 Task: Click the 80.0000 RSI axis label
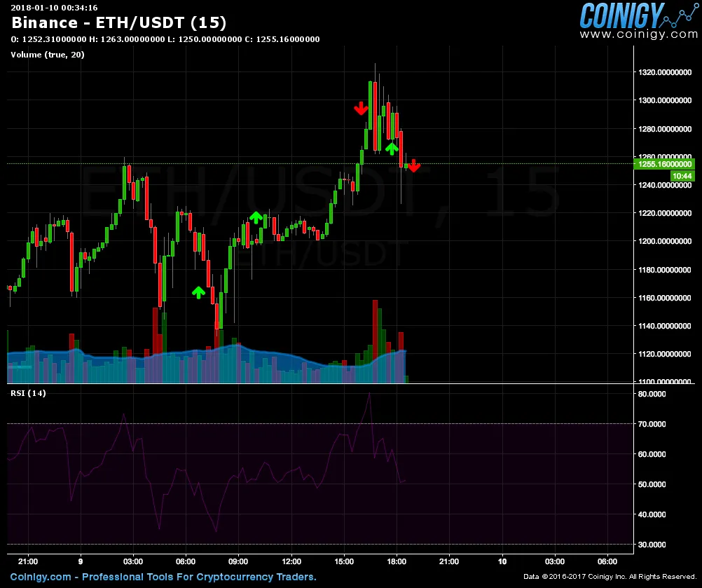(x=652, y=394)
